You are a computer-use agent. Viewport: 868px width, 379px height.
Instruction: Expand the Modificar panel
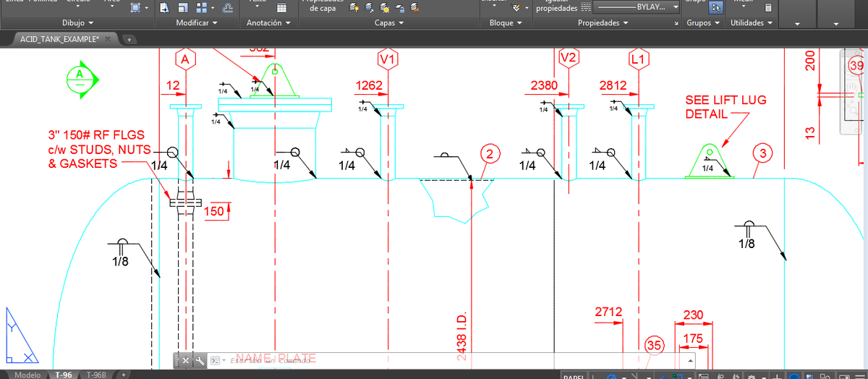pos(197,23)
